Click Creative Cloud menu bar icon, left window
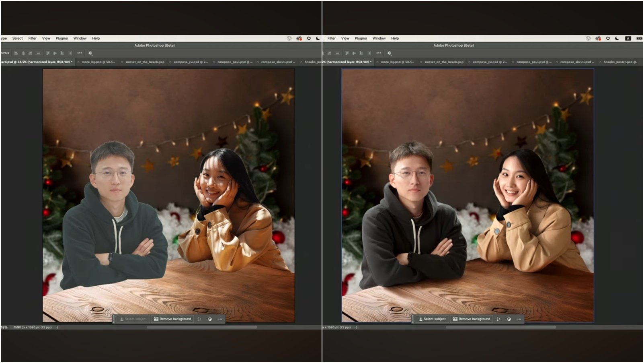 point(299,38)
